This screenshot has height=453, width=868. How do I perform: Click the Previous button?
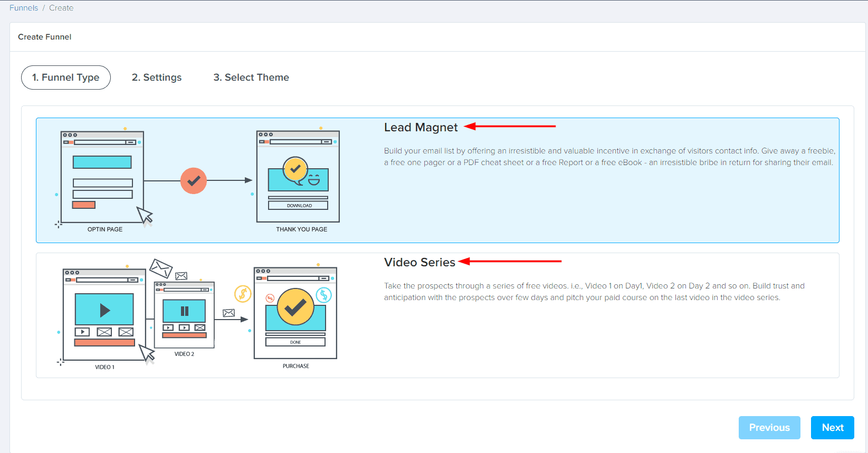click(x=769, y=428)
